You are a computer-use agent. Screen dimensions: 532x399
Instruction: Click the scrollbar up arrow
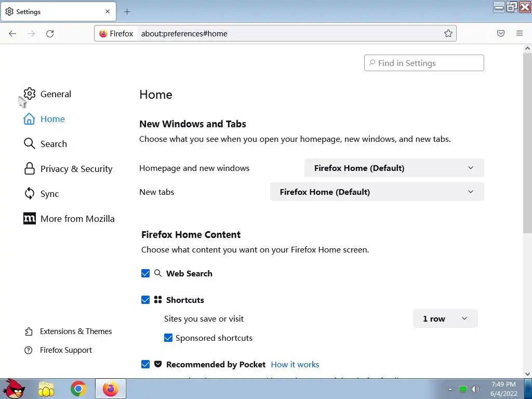point(527,48)
